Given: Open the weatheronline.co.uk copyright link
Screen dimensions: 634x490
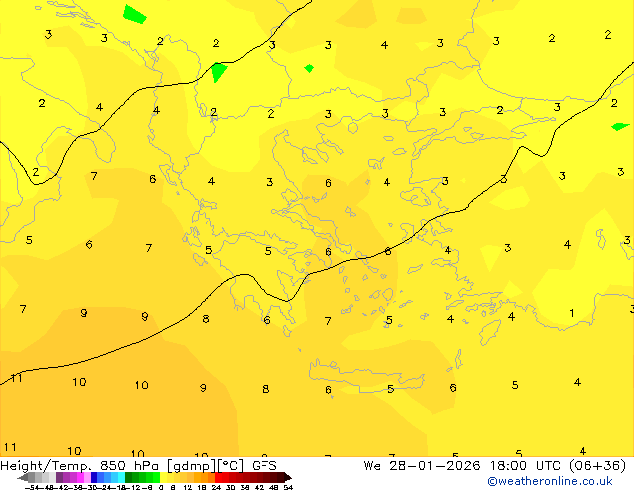Looking at the screenshot, I should 550,481.
